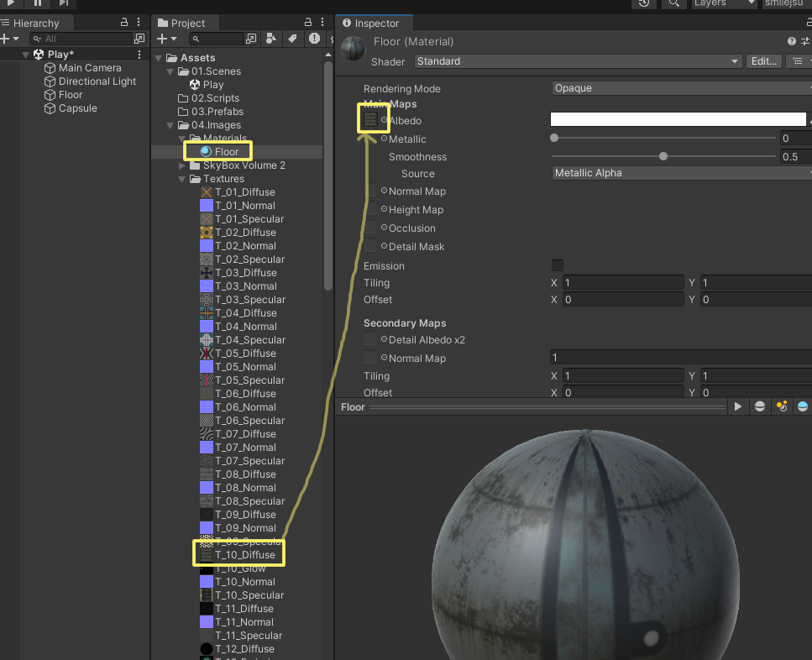Open Project search-in-window icon

tap(251, 39)
